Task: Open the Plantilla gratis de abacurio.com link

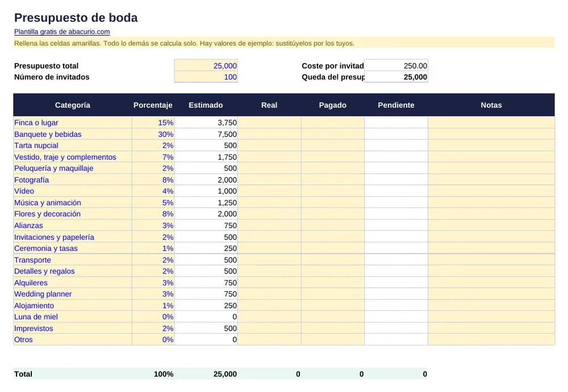Action: 62,32
